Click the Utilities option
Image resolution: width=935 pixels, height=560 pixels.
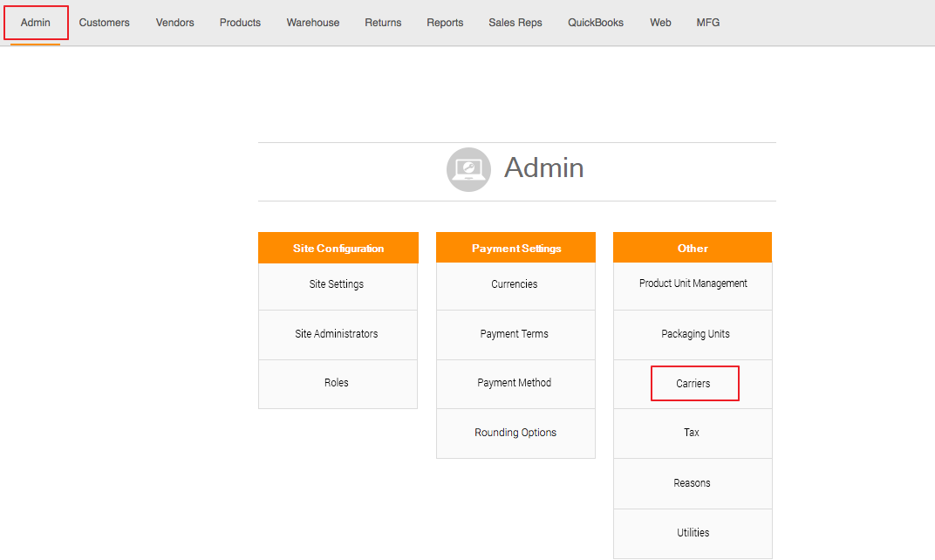point(693,533)
